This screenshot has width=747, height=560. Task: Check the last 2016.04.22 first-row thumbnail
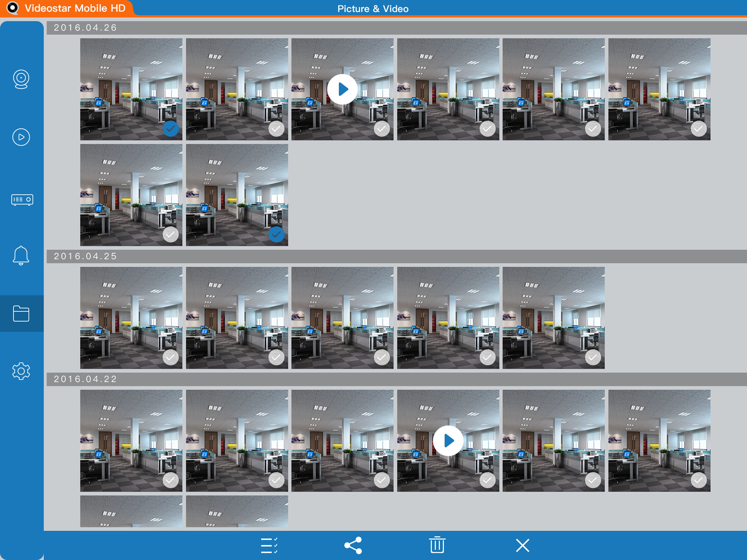coord(698,480)
